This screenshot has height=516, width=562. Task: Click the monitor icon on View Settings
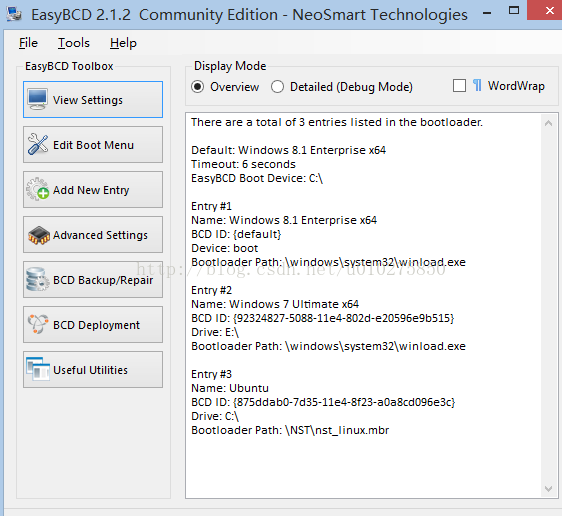pyautogui.click(x=37, y=99)
